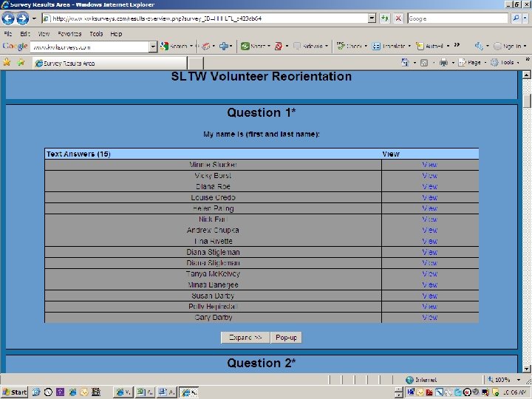This screenshot has width=532, height=399.
Task: Click the Google Toolbar wrench settings icon
Action: [479, 46]
